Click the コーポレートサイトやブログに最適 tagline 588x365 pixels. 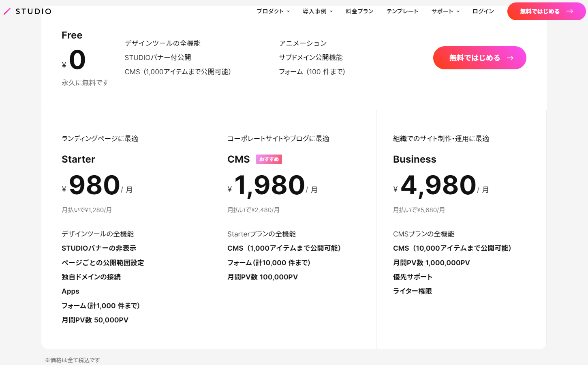point(278,139)
